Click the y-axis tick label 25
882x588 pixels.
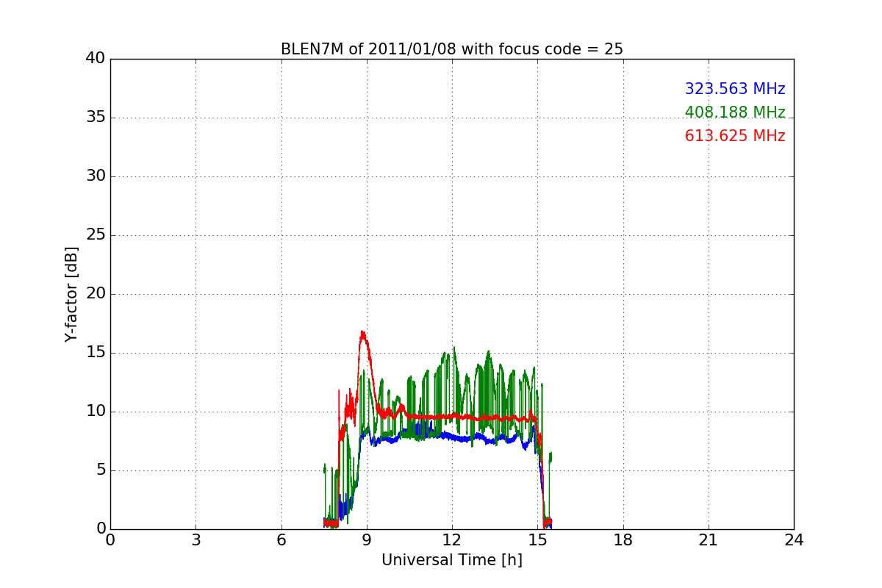pyautogui.click(x=96, y=235)
